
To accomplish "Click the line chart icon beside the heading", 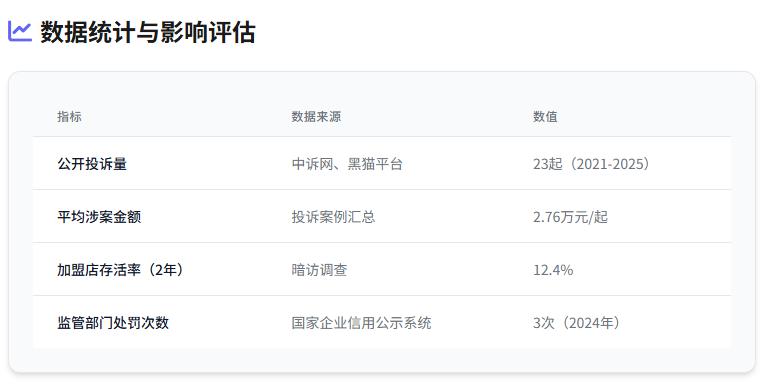I will pyautogui.click(x=20, y=32).
